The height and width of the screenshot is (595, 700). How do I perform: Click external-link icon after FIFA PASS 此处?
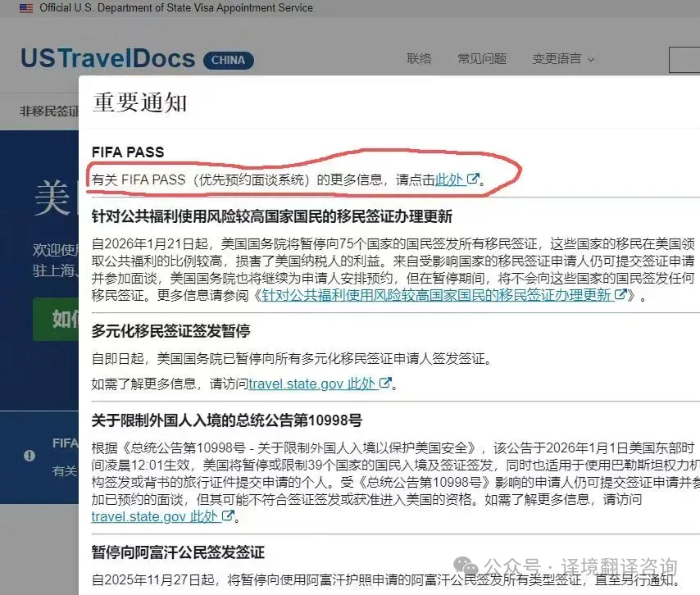pyautogui.click(x=472, y=179)
